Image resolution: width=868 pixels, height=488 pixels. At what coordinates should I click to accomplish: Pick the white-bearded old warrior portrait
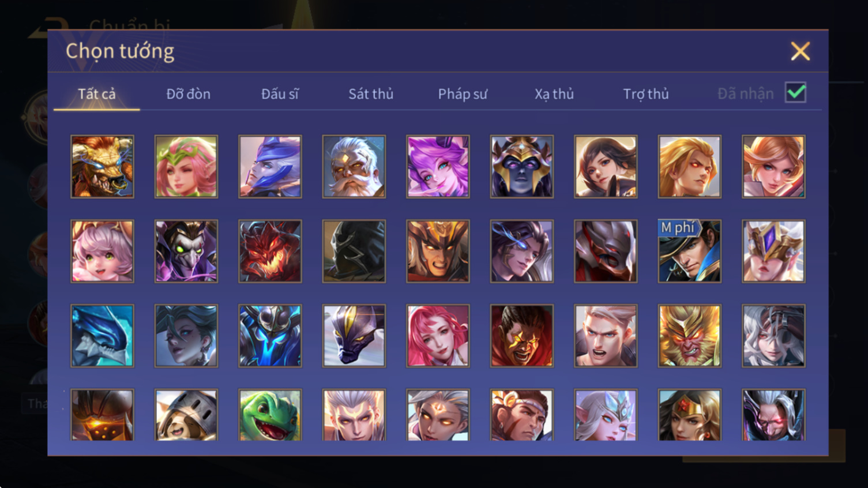pos(354,167)
